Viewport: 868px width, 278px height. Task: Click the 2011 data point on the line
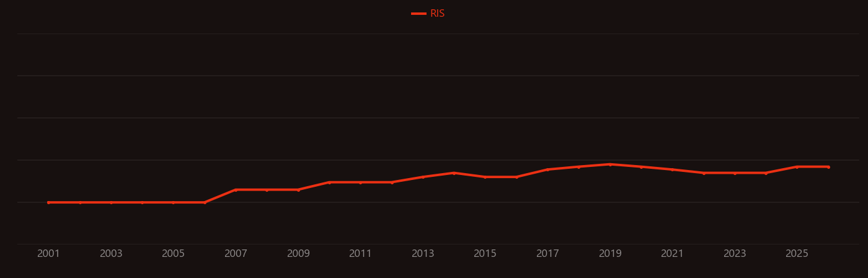360,182
